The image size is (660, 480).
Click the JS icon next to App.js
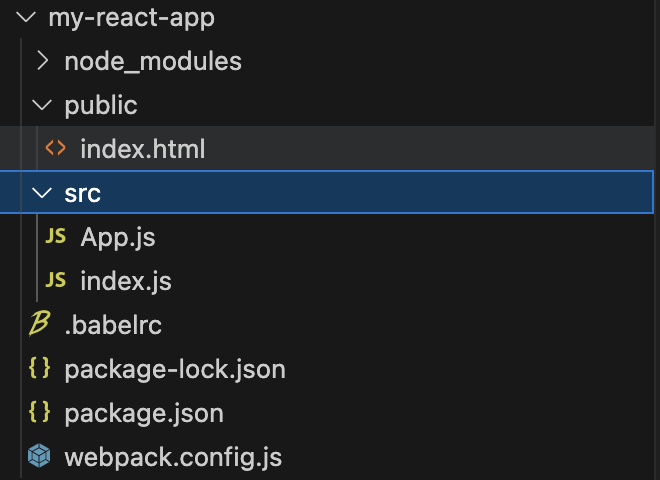(x=57, y=237)
